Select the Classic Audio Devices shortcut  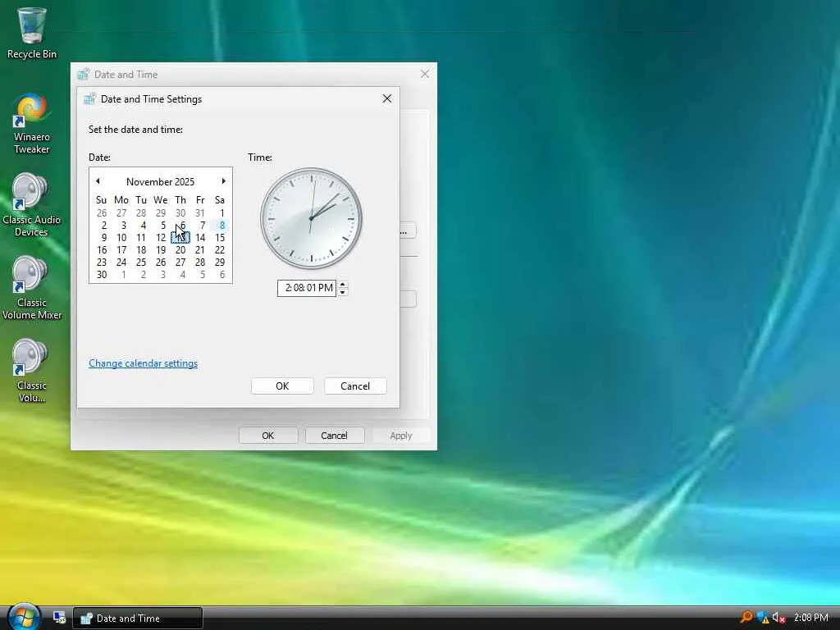[x=32, y=205]
